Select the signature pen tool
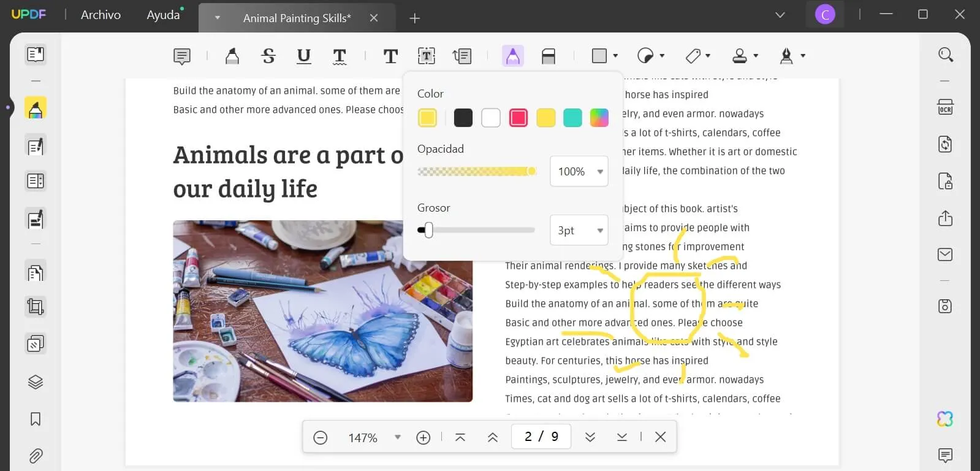 786,56
